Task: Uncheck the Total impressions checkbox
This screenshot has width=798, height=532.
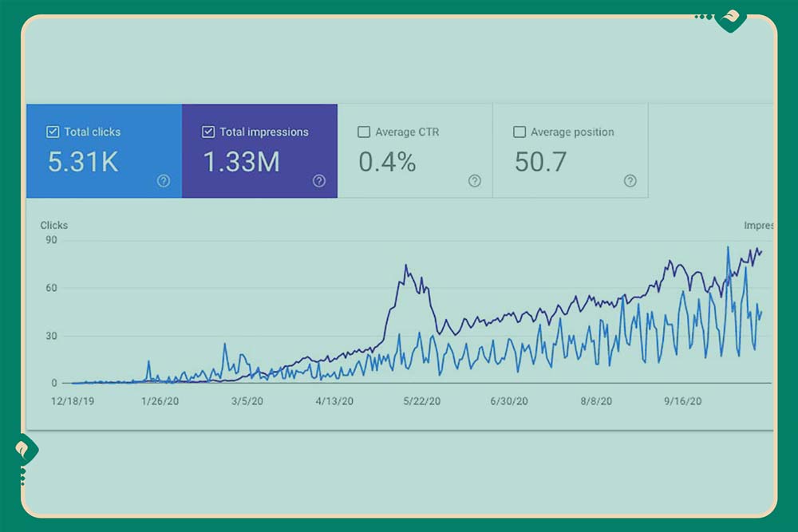Action: [208, 132]
